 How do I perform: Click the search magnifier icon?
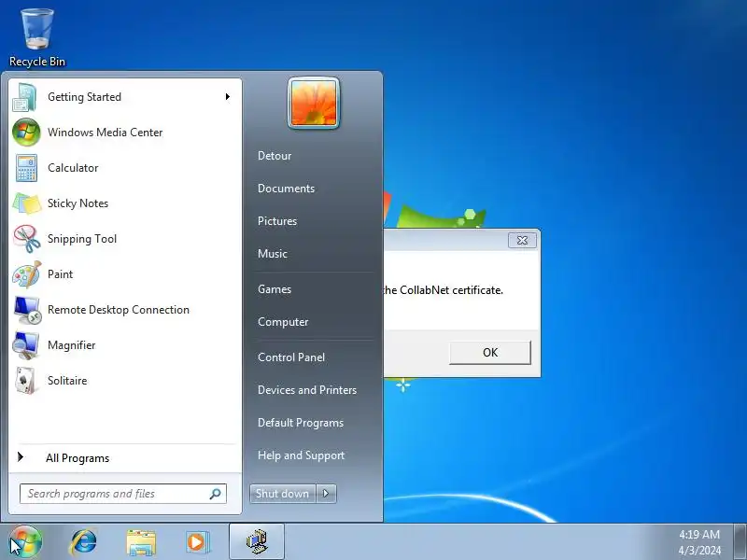216,494
